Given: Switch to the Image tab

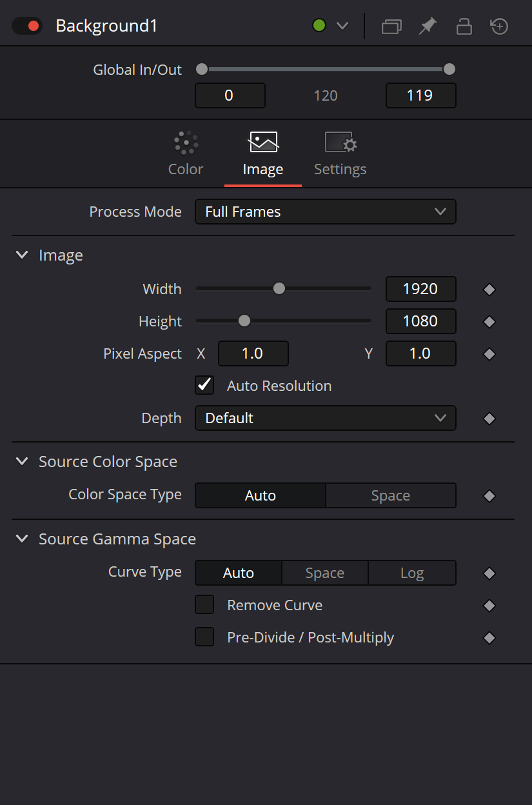Looking at the screenshot, I should click(263, 154).
